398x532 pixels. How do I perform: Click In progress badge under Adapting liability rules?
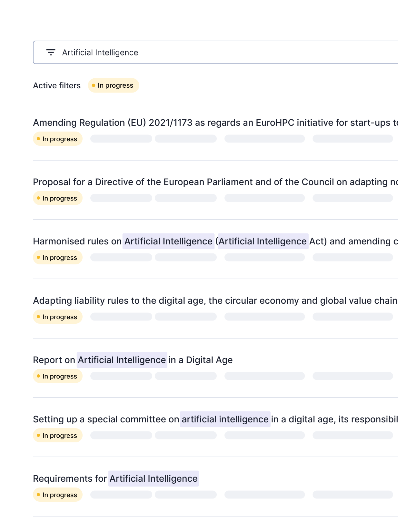point(58,317)
